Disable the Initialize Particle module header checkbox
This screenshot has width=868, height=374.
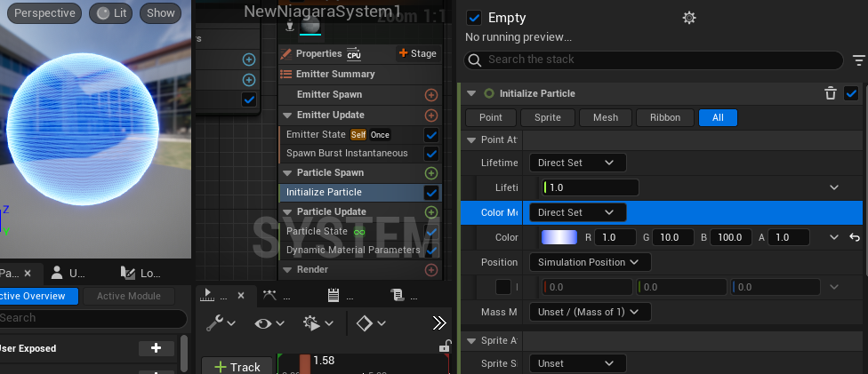851,93
